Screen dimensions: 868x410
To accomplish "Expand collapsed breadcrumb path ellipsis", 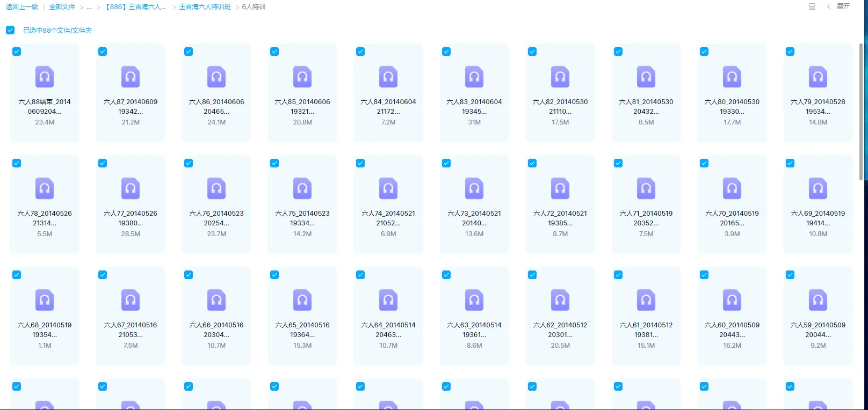I will (x=89, y=7).
